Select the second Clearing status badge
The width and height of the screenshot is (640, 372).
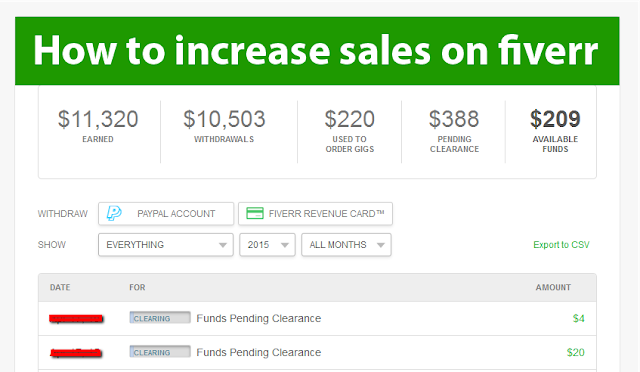coord(160,352)
